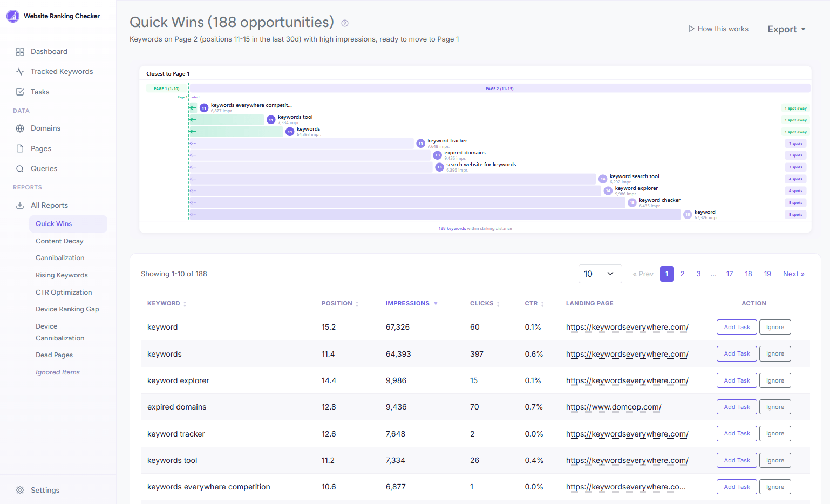Image resolution: width=830 pixels, height=504 pixels.
Task: Click the Impressions descending sort arrow
Action: click(436, 304)
